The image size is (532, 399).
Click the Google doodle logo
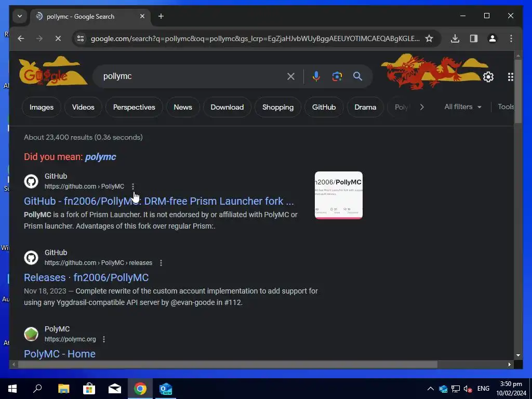tap(52, 71)
